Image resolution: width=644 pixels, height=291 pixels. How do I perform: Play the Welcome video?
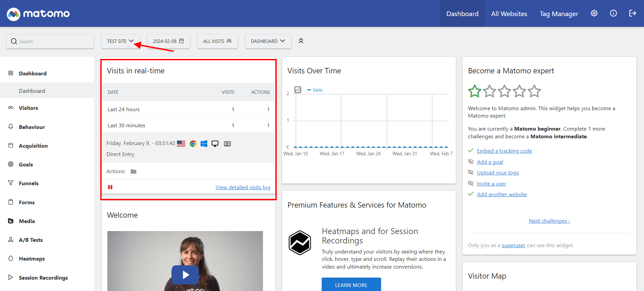click(x=185, y=275)
